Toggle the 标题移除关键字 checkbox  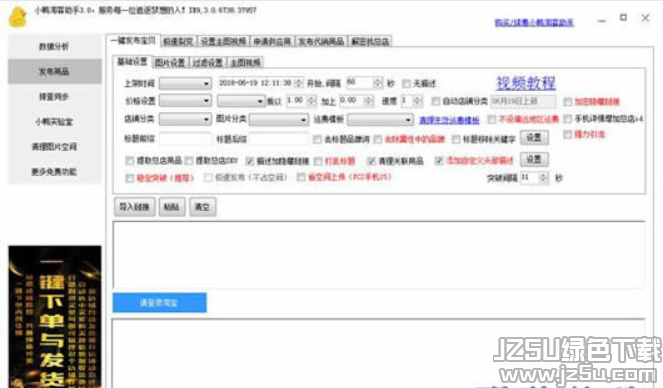click(x=456, y=139)
